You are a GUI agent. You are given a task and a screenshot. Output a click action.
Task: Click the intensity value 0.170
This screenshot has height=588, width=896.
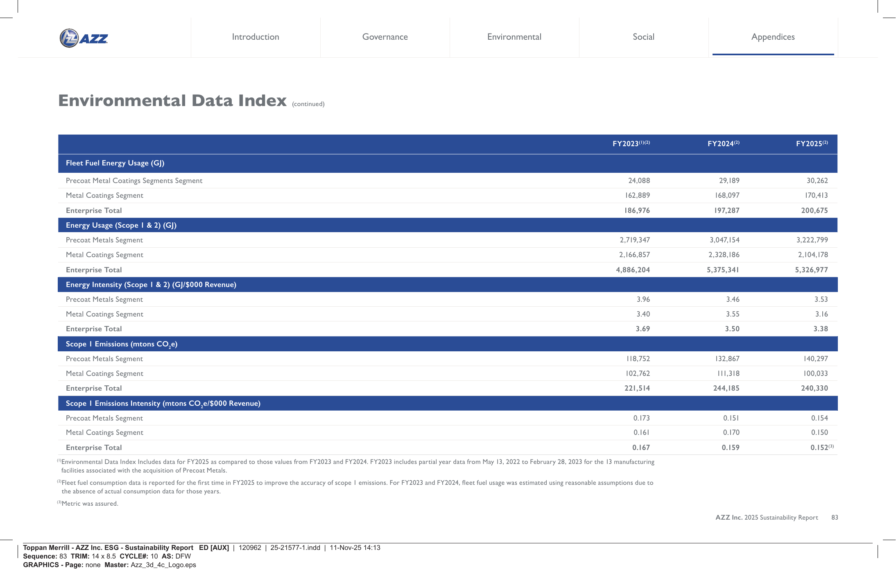click(731, 432)
